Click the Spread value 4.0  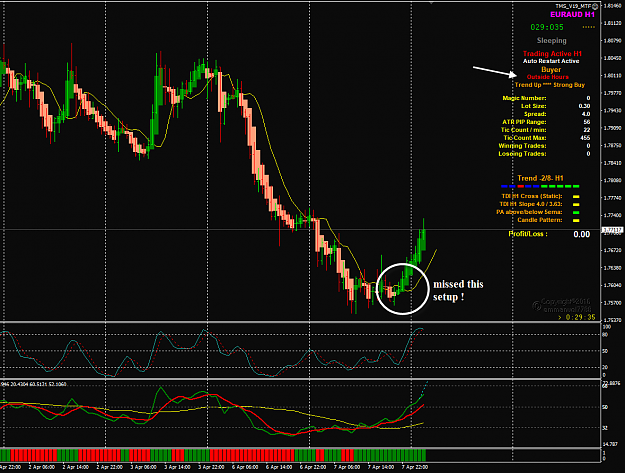tap(586, 114)
